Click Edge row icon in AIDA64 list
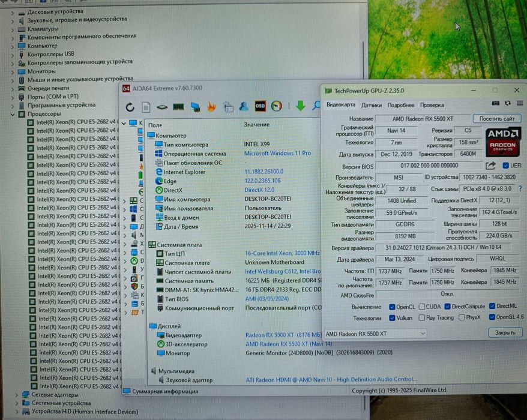 (159, 181)
